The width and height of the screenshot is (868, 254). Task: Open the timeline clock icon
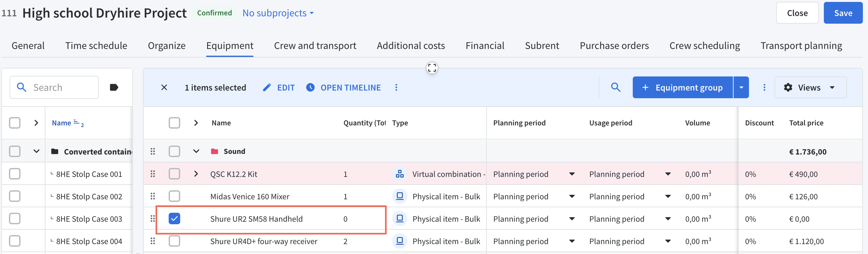310,88
